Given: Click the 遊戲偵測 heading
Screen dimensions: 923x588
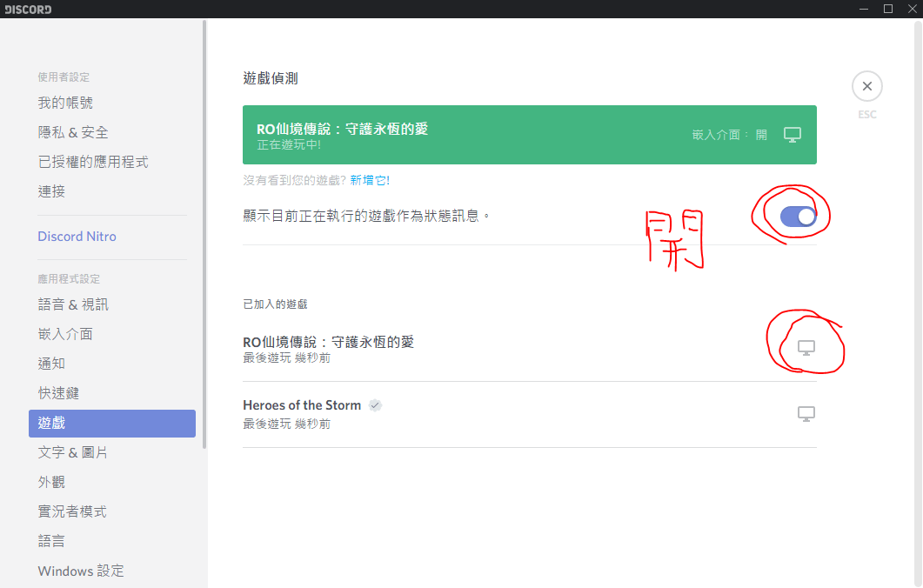Looking at the screenshot, I should click(271, 78).
